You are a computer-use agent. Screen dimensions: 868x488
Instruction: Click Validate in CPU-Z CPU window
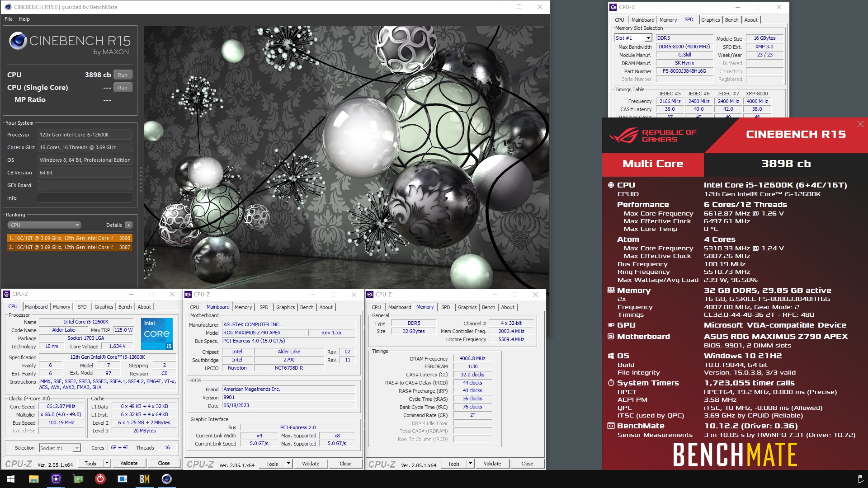(129, 463)
